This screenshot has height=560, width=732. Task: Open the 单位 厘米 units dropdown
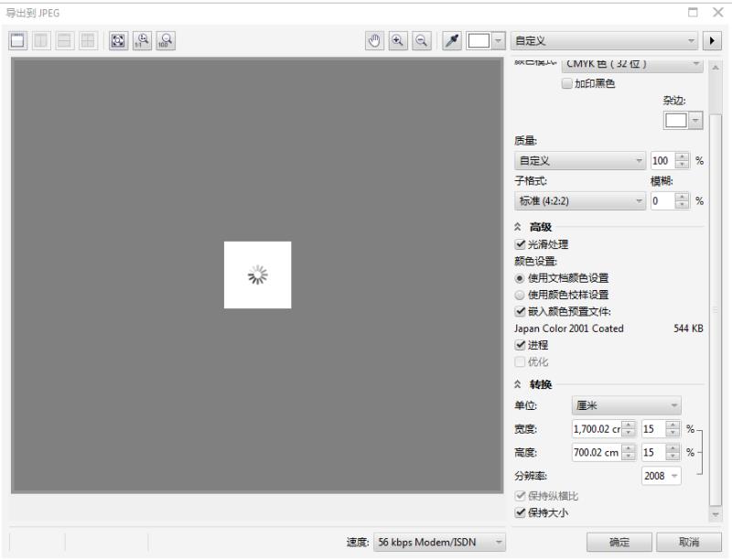click(626, 405)
